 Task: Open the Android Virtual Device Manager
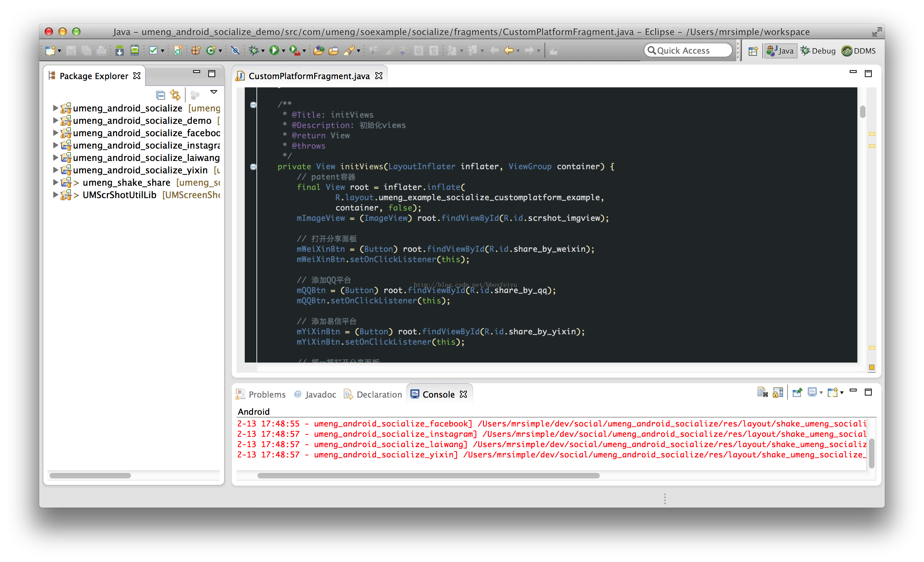(x=135, y=50)
